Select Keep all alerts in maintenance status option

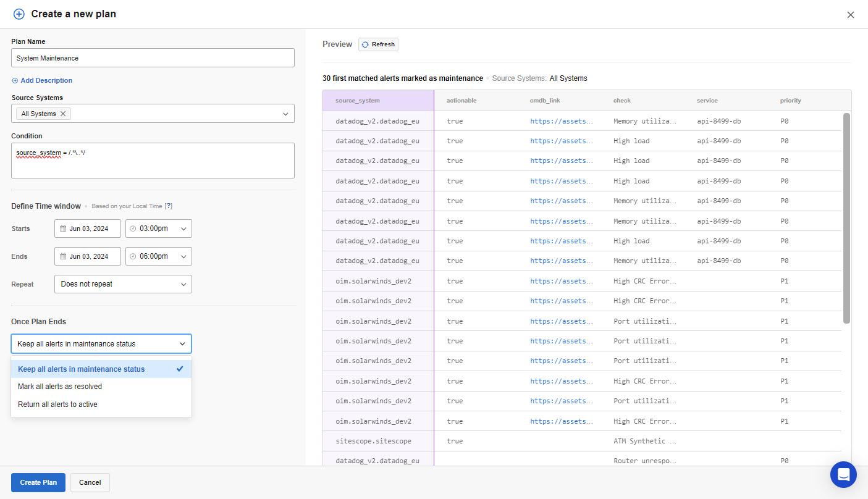pos(82,369)
